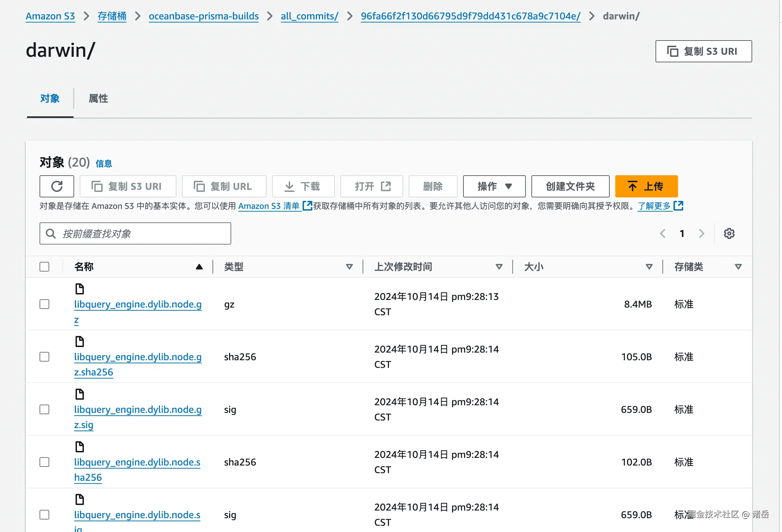This screenshot has width=782, height=532.
Task: Expand the 操作 actions dropdown
Action: 494,186
